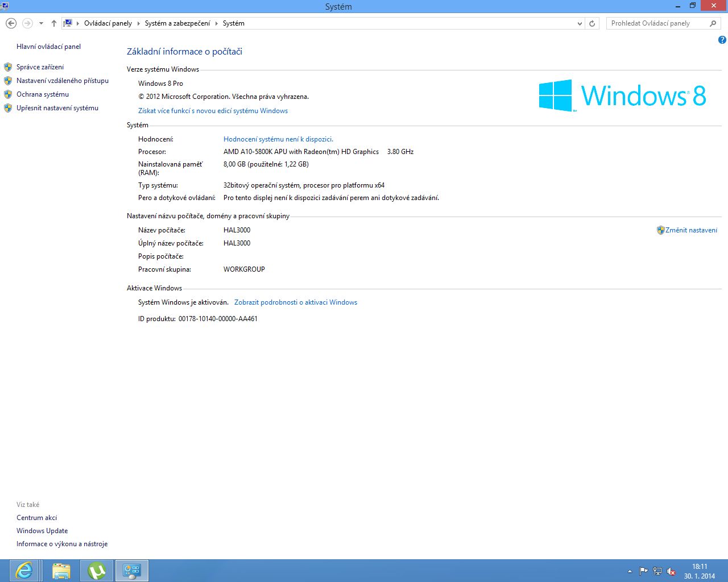The image size is (728, 582).
Task: Navigate to Systém a zabezpečení breadcrumb
Action: (177, 23)
